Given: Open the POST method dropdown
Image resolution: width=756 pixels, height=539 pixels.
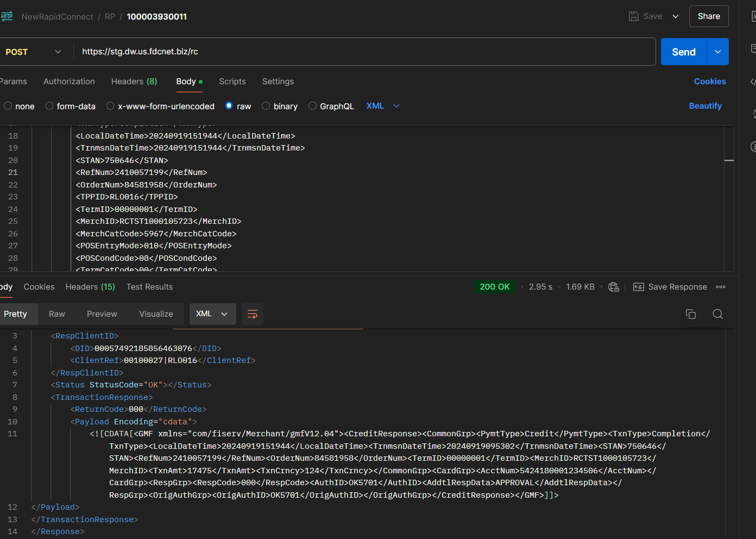Looking at the screenshot, I should point(34,52).
